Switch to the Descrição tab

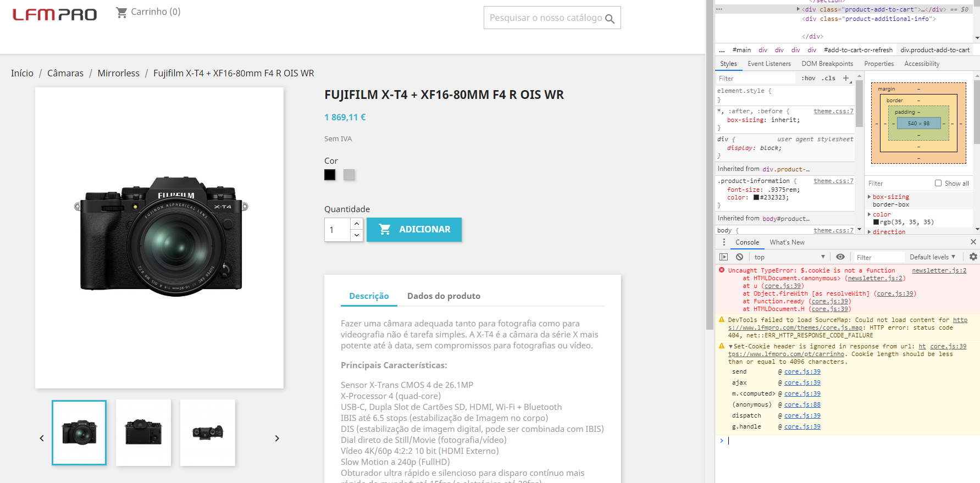pos(369,296)
